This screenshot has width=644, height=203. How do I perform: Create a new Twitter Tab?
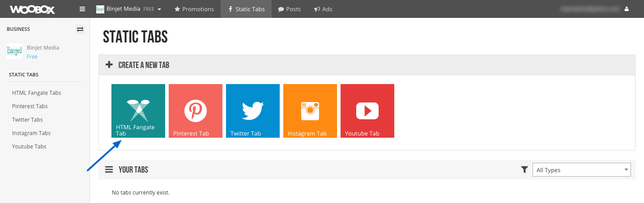point(253,111)
